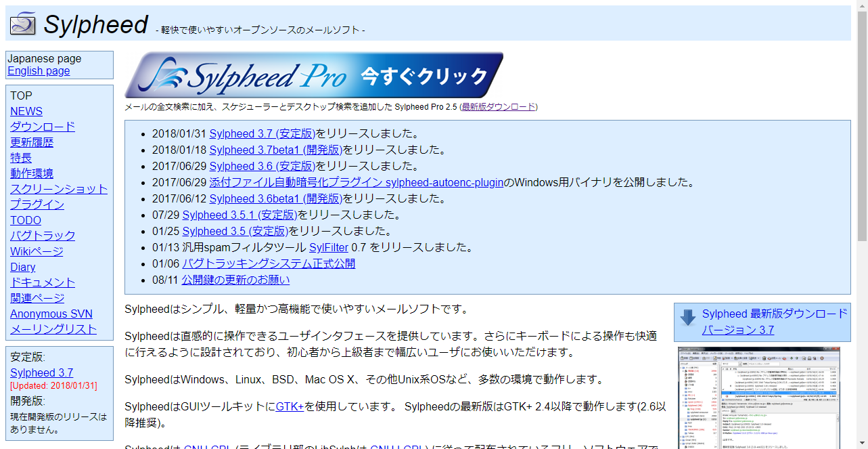
Task: Click the 最新版ダウンロード link under banner
Action: click(x=499, y=107)
